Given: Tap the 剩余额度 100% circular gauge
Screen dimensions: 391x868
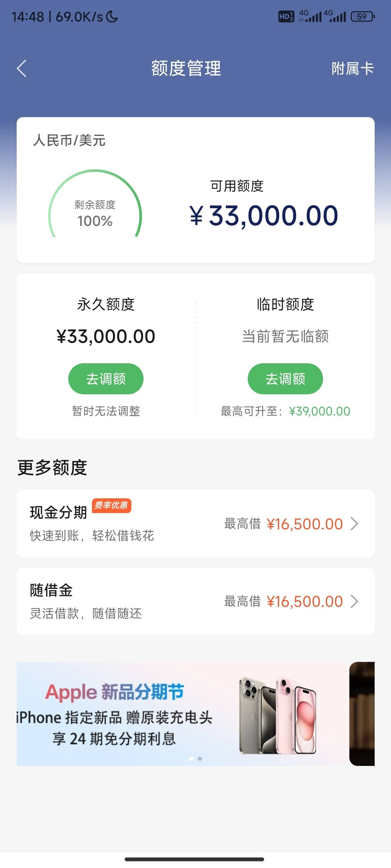Looking at the screenshot, I should pyautogui.click(x=95, y=204).
